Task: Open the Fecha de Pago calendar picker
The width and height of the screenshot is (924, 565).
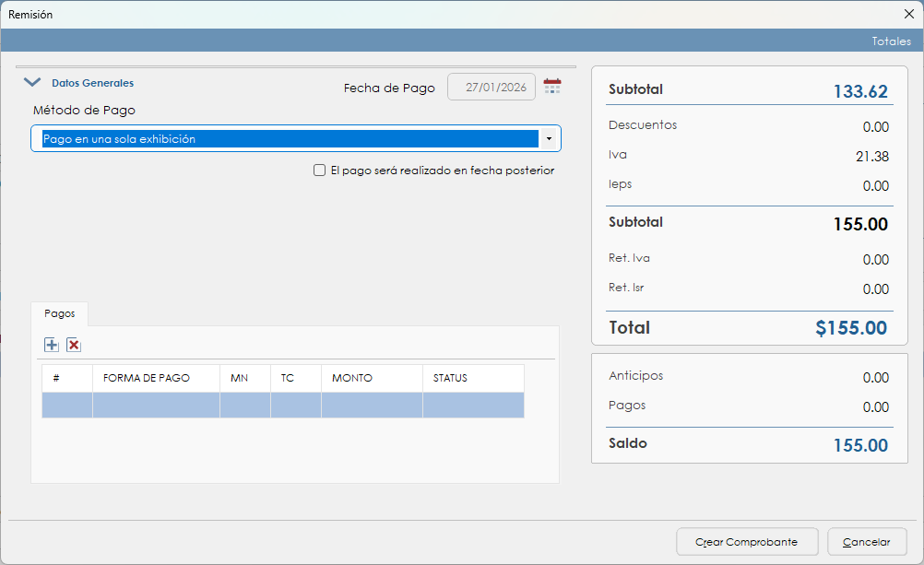Action: coord(552,87)
